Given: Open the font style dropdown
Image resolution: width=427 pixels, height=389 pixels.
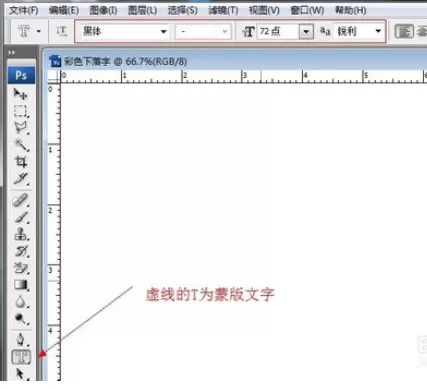Looking at the screenshot, I should 203,31.
